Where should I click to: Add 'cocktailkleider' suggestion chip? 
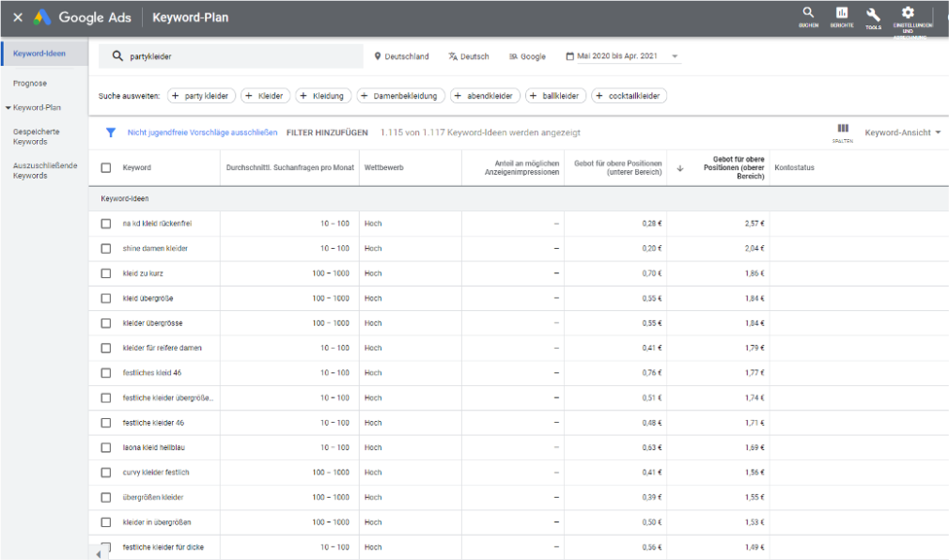tap(629, 96)
